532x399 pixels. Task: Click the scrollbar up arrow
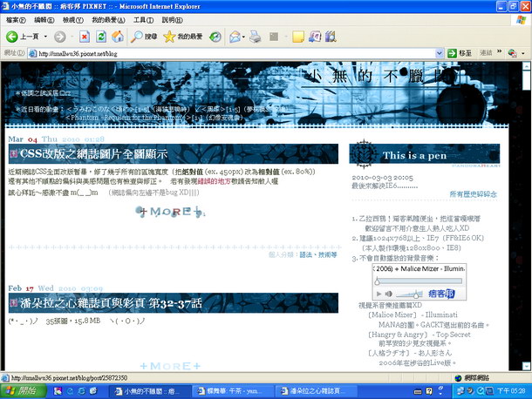526,65
